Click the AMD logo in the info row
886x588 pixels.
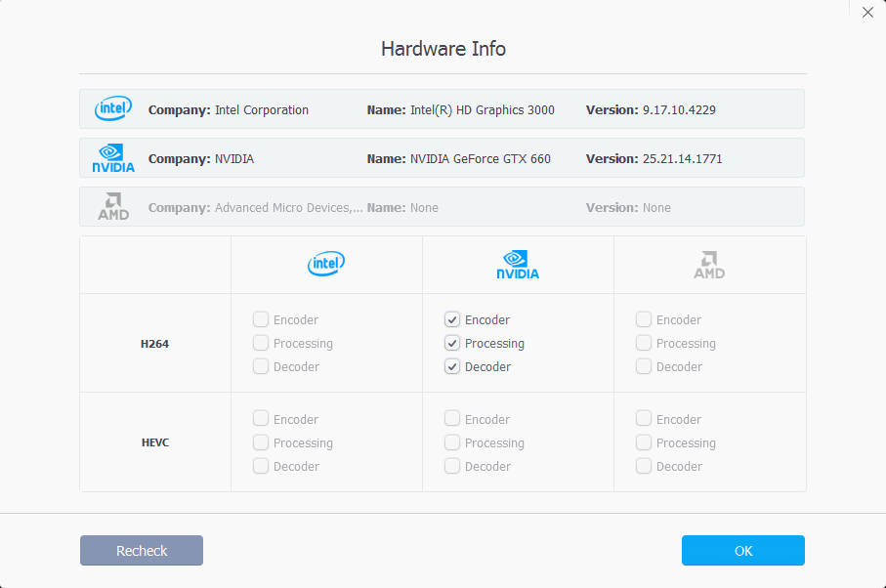pos(113,207)
